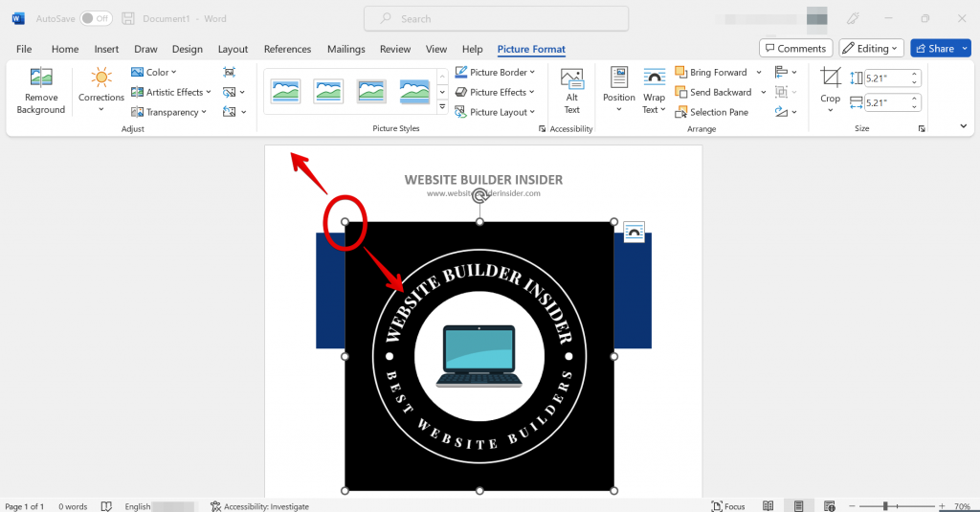Expand the Transparency dropdown
This screenshot has width=980, height=512.
170,112
